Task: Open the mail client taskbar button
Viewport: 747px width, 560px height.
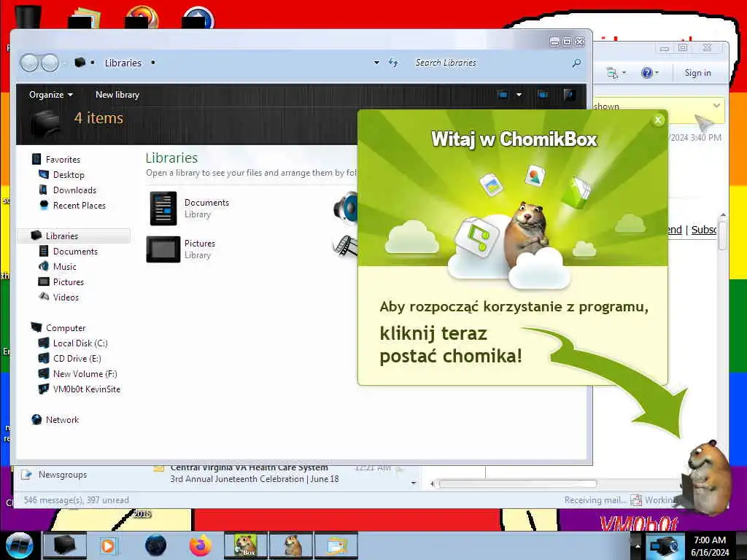Action: click(336, 545)
